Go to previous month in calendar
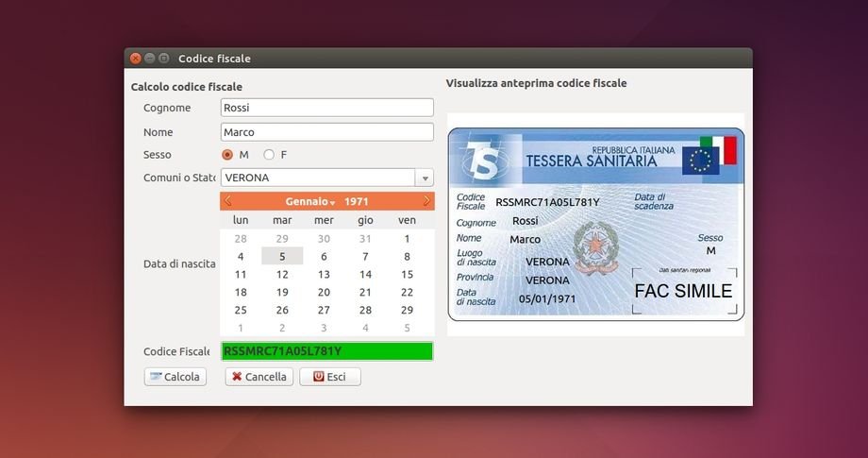868x458 pixels. (227, 201)
